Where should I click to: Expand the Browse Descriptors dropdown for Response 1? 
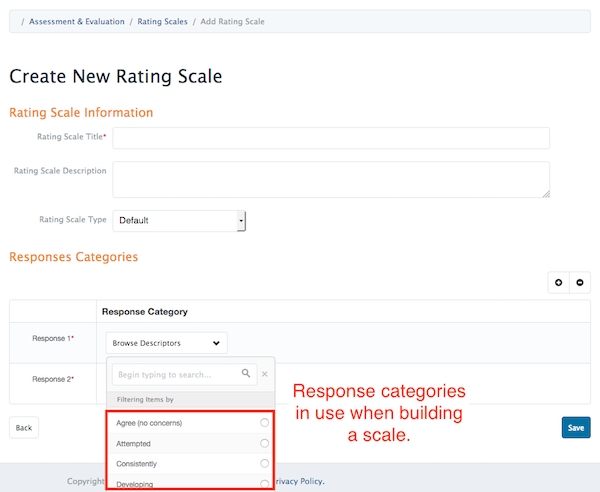(167, 343)
